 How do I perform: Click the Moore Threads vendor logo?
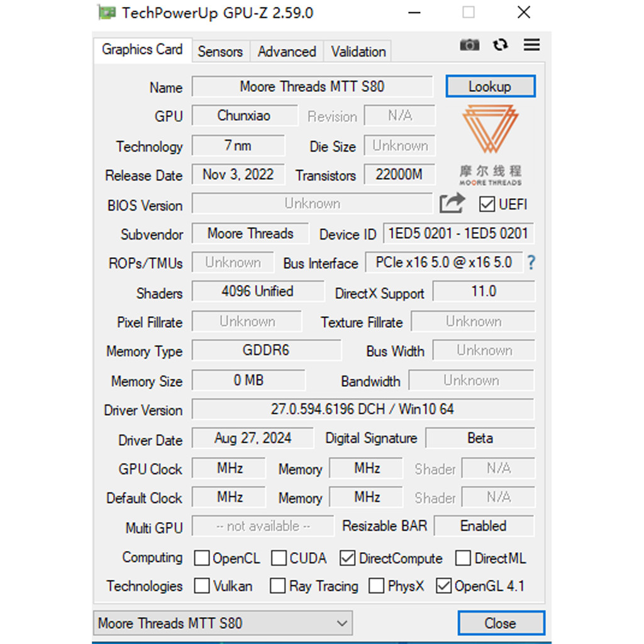[491, 145]
